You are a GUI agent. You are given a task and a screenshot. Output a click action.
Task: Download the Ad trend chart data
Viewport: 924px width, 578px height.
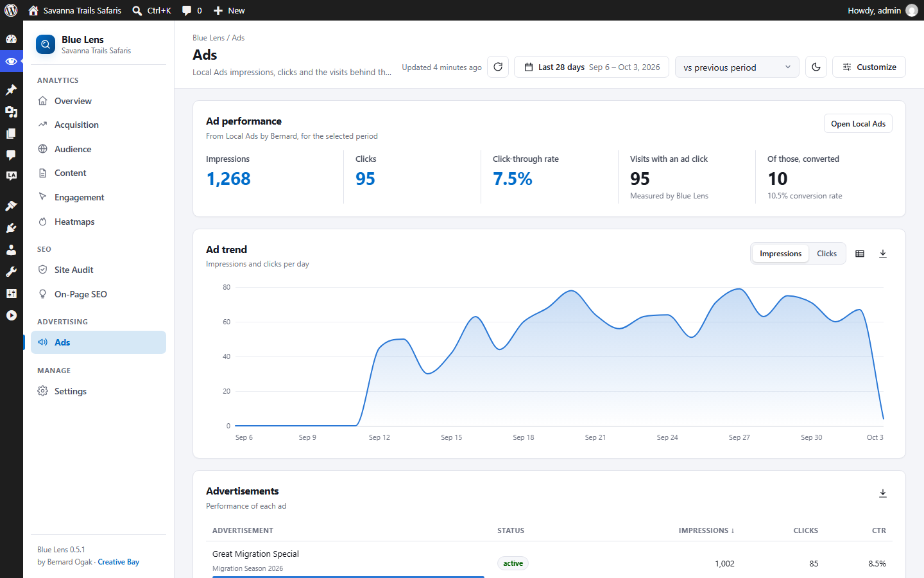point(883,254)
